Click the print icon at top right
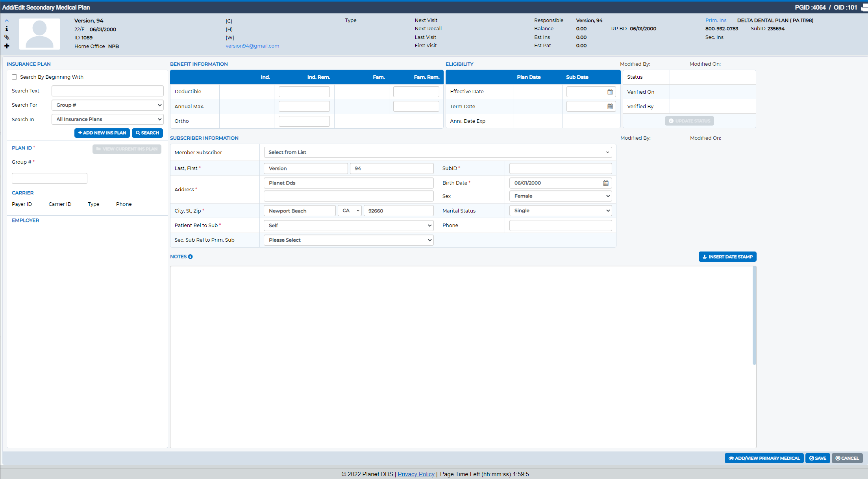This screenshot has width=868, height=479. click(x=864, y=7)
